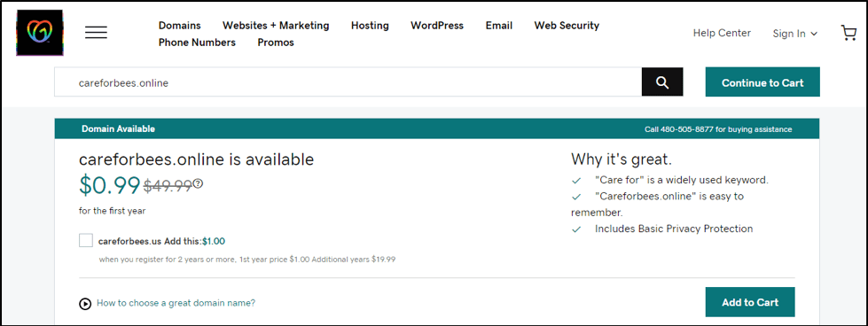Image resolution: width=868 pixels, height=326 pixels.
Task: Open the Websites + Marketing menu
Action: 276,26
